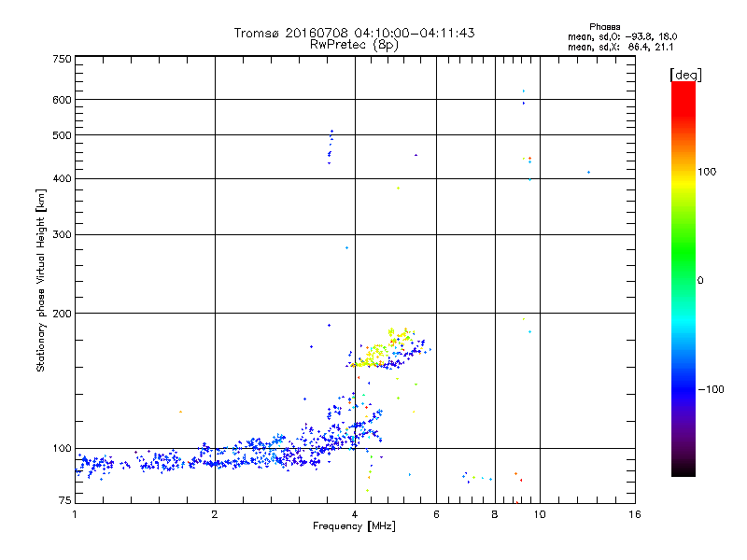Screen dimensions: 747x560
Task: Click the plot title 'Tromsø 20160708 04:10:00-04:11:43'
Action: pos(354,33)
